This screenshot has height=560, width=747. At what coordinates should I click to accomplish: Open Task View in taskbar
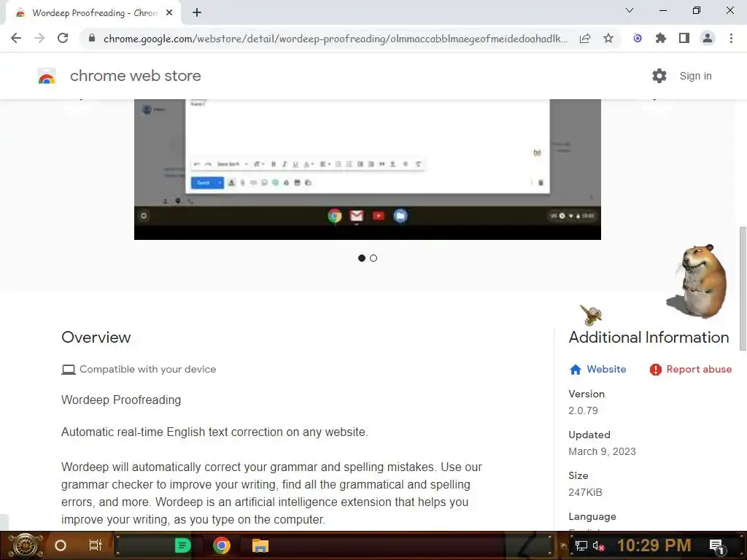(96, 545)
